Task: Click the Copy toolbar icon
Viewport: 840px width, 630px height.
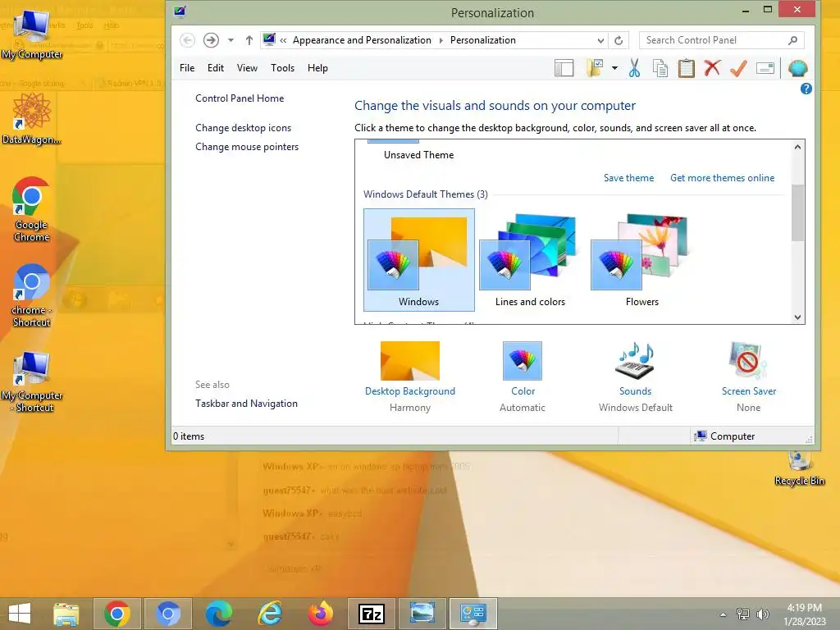Action: pos(660,68)
